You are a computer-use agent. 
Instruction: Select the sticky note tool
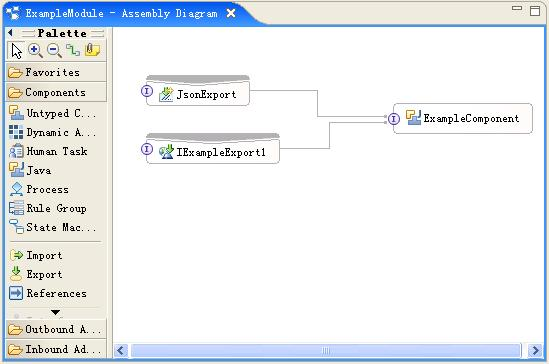92,50
